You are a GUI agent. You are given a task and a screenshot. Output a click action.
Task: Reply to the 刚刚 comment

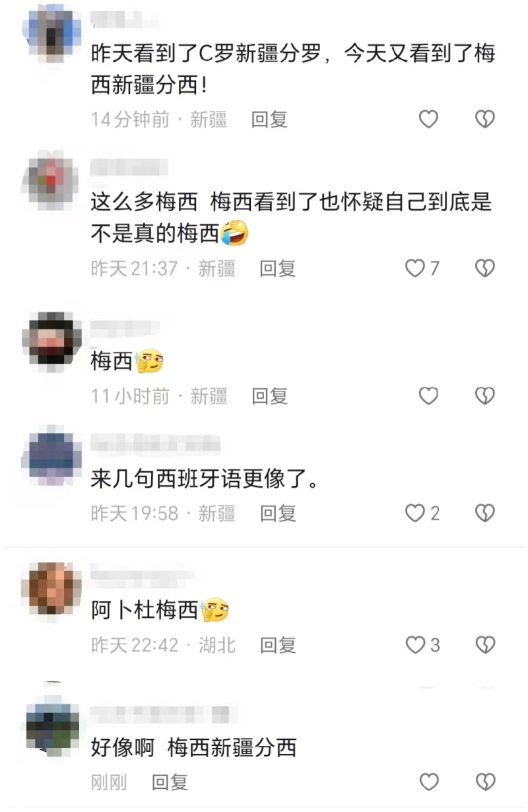170,782
